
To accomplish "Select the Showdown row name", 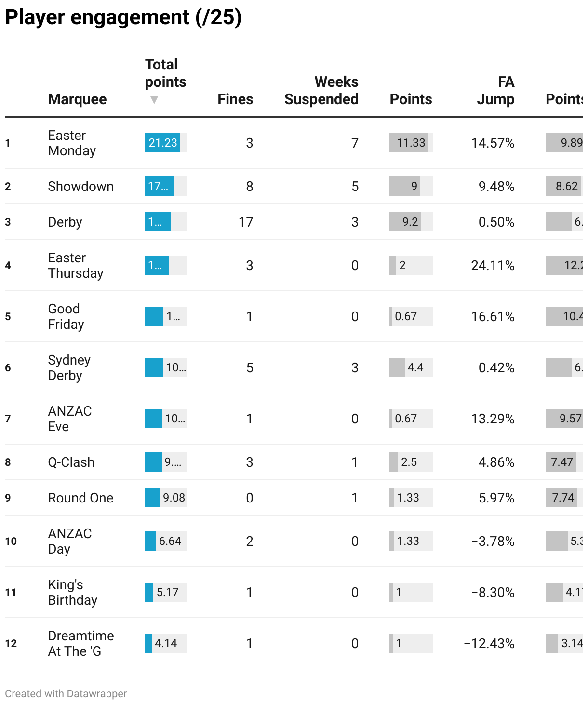I will (81, 186).
